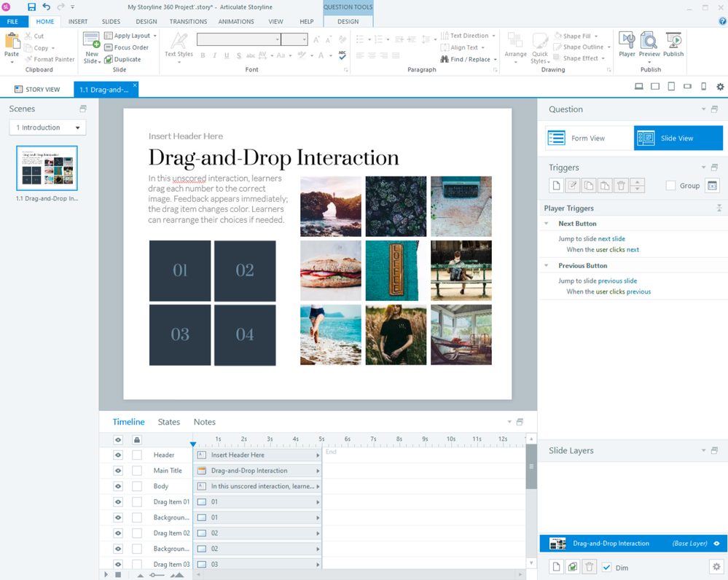Screen dimensions: 728x580
Task: Open the 1 Introduction scene dropdown
Action: click(x=47, y=128)
